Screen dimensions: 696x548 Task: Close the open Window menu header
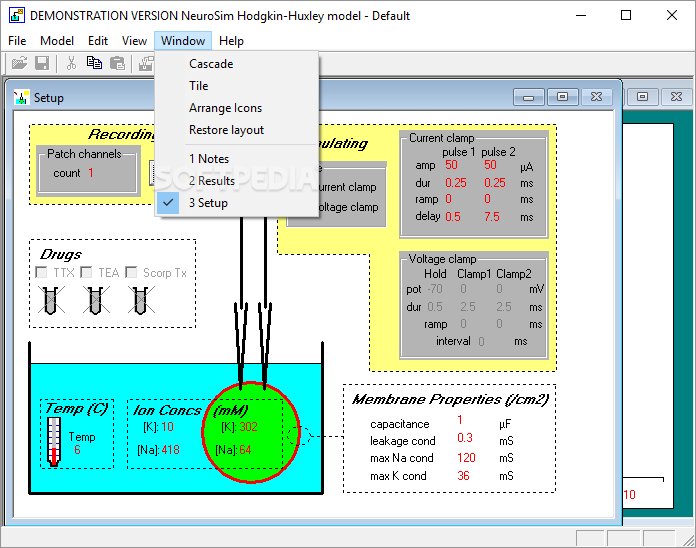point(183,41)
